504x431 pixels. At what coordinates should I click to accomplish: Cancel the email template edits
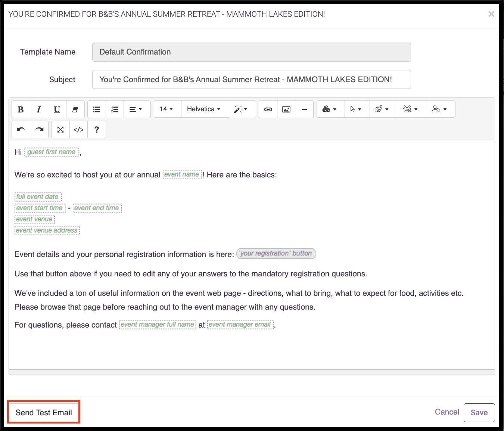(x=447, y=412)
